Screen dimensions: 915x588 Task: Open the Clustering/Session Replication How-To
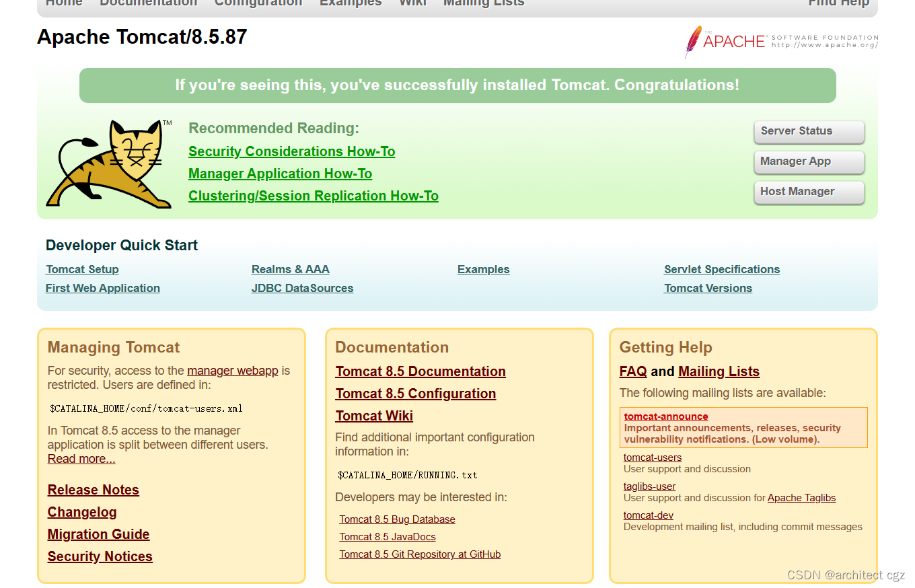click(313, 196)
